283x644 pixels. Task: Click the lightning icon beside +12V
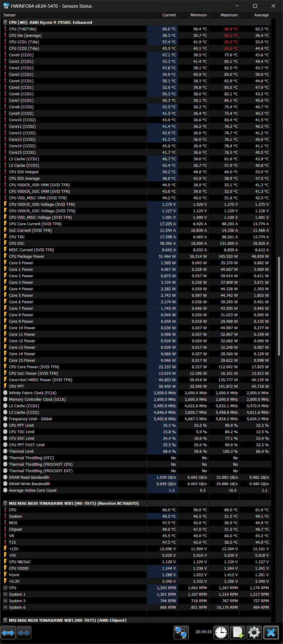click(5, 549)
